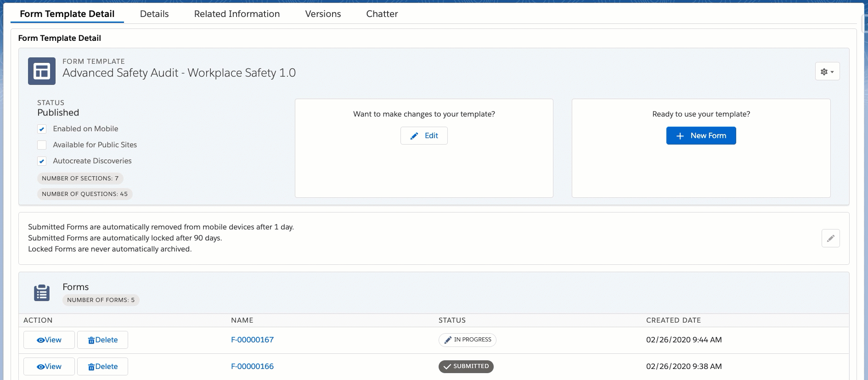Click the Number of Sections: 7 badge

pyautogui.click(x=80, y=179)
